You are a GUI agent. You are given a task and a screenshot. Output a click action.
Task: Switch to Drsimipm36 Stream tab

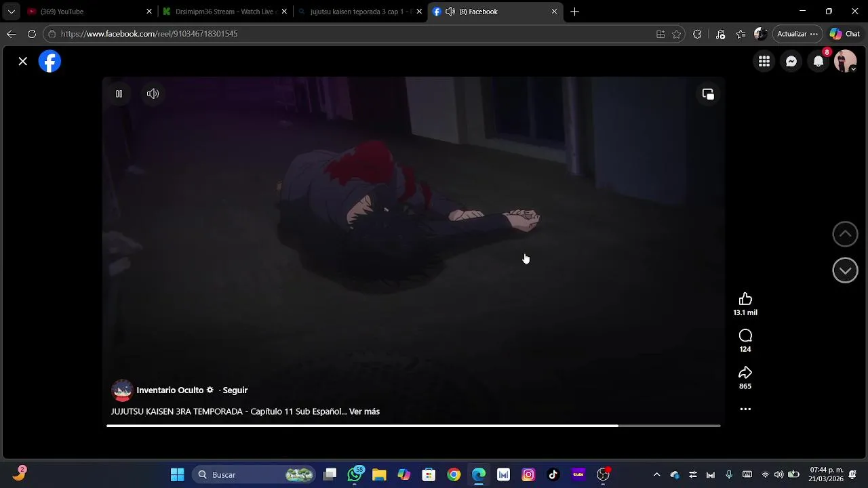(x=224, y=12)
